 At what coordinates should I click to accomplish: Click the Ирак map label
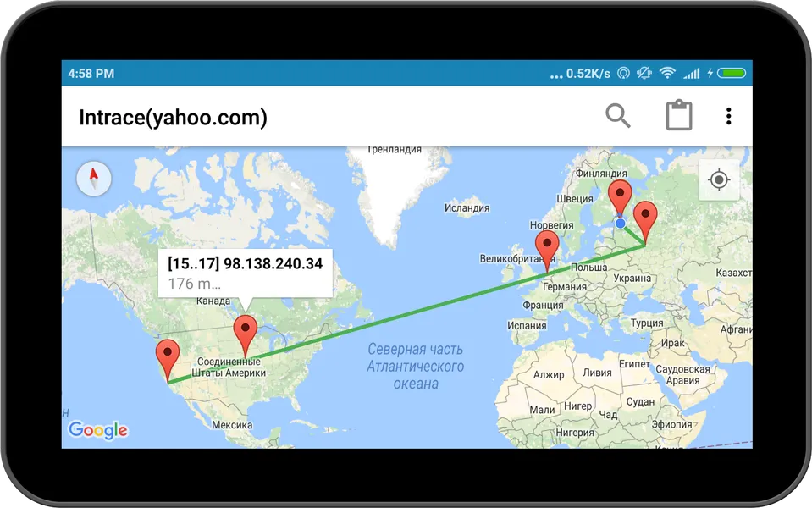[672, 343]
